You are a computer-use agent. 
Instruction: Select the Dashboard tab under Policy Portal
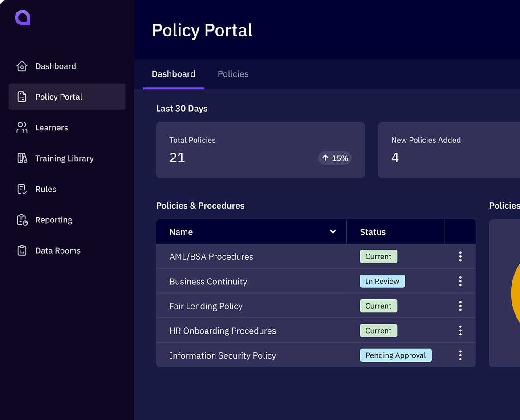tap(174, 74)
